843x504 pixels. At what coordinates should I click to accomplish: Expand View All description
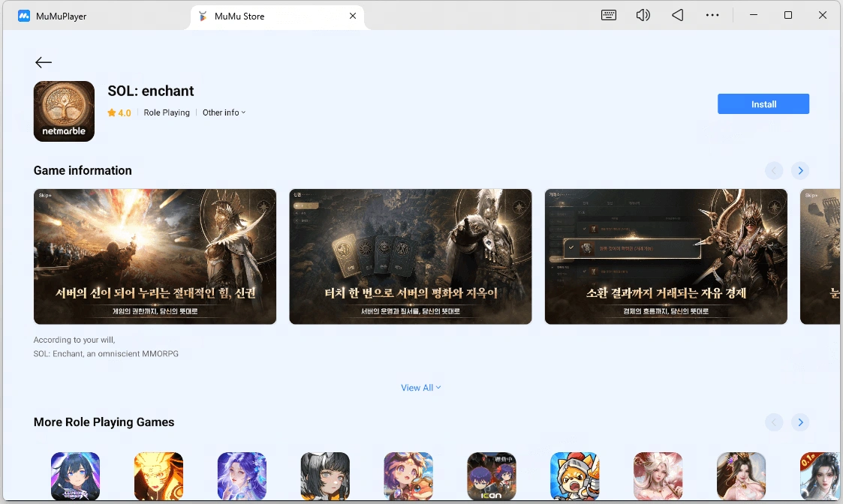[x=421, y=388]
